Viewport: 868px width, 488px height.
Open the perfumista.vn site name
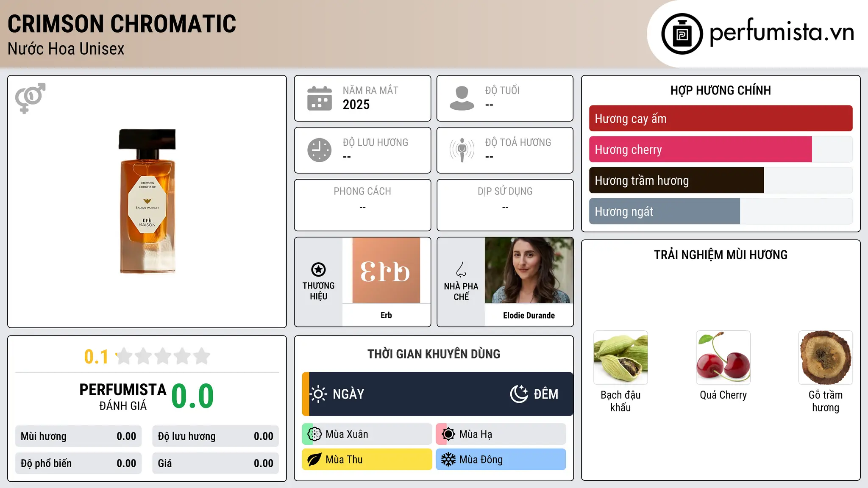click(x=782, y=33)
